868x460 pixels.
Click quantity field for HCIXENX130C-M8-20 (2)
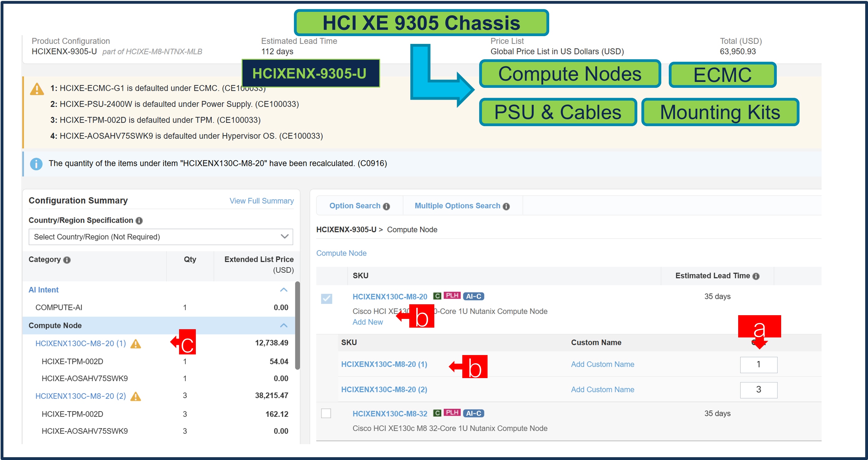click(x=758, y=390)
